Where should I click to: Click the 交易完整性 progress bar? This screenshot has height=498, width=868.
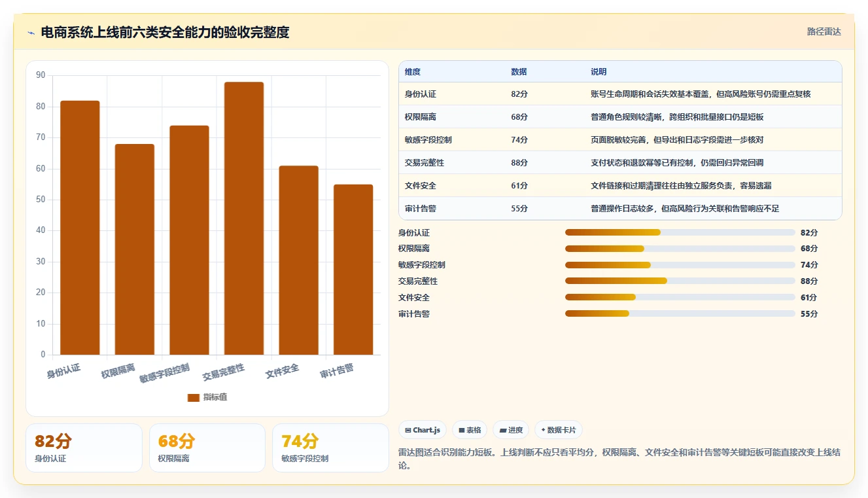[680, 281]
